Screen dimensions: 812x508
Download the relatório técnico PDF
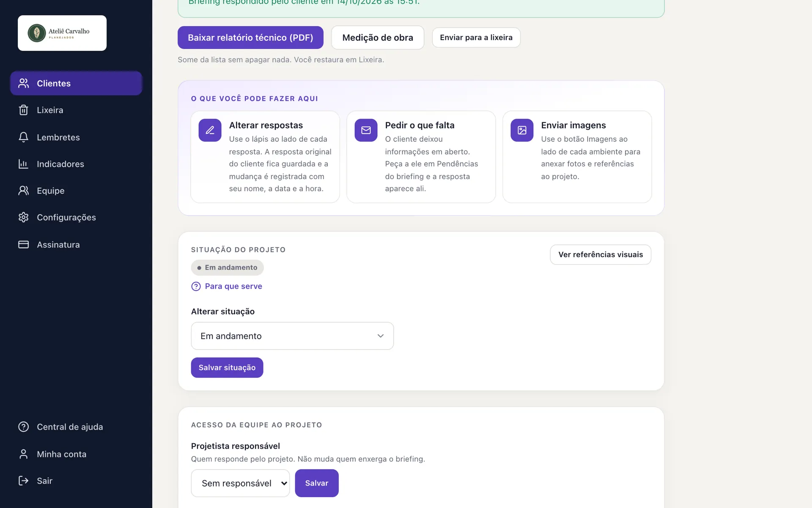[250, 38]
